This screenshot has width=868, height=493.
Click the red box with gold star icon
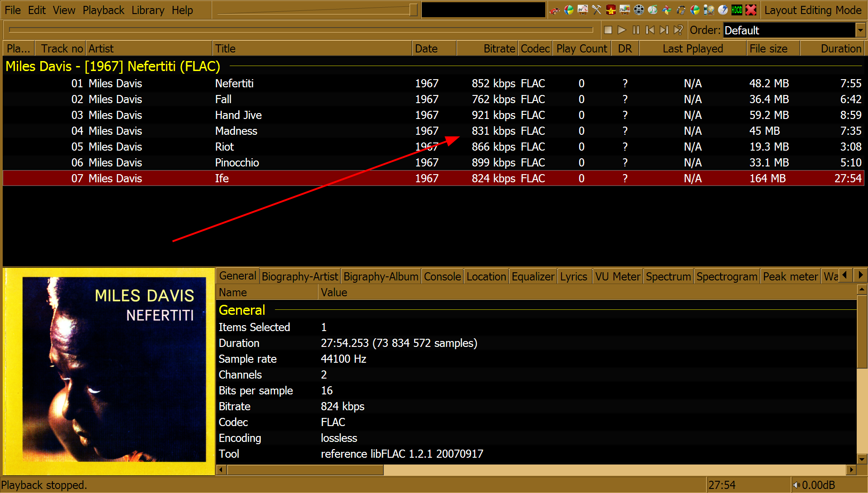[611, 10]
